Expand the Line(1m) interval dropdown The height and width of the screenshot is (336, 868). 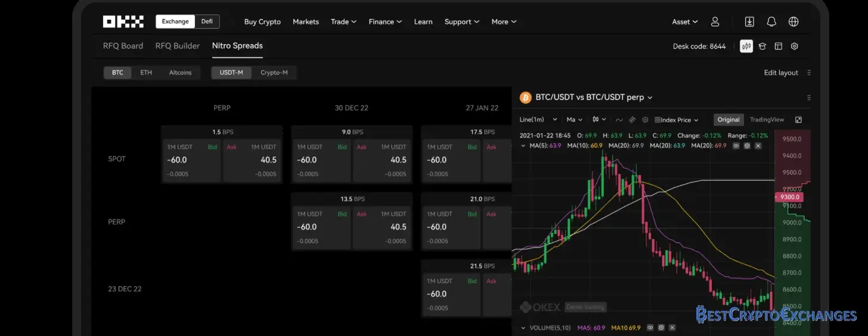(539, 120)
